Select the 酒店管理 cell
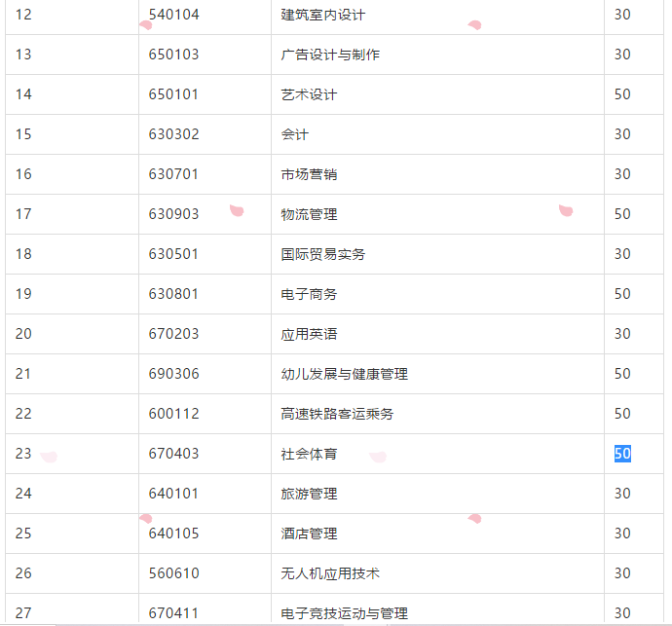Screen dimensions: 672x626 click(309, 534)
